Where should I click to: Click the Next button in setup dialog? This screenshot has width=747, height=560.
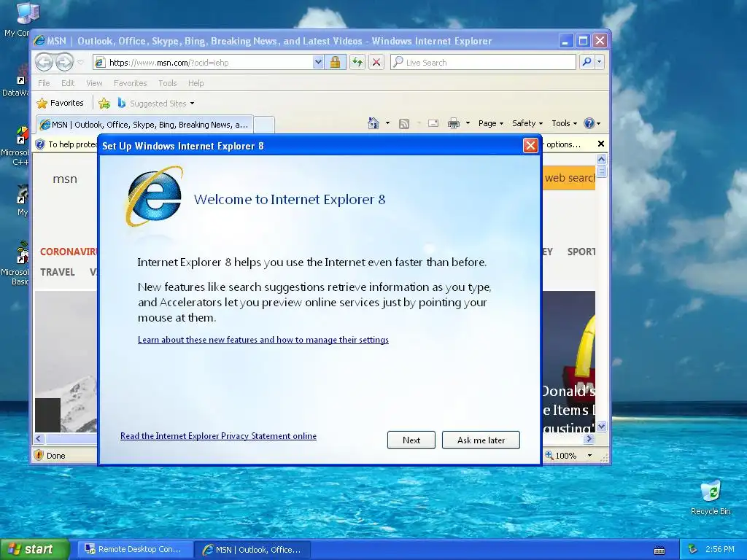point(411,440)
